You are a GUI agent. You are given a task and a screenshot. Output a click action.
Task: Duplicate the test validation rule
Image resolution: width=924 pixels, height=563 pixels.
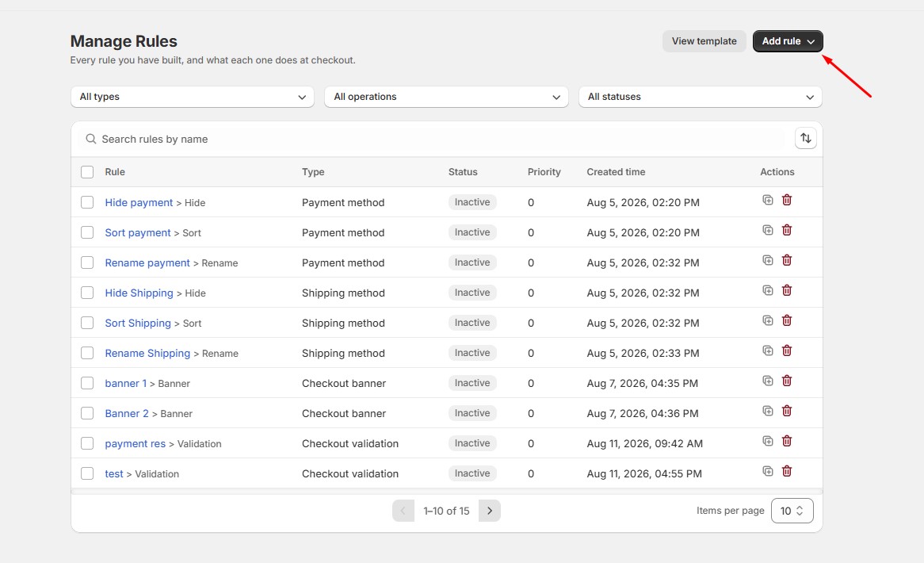click(767, 470)
